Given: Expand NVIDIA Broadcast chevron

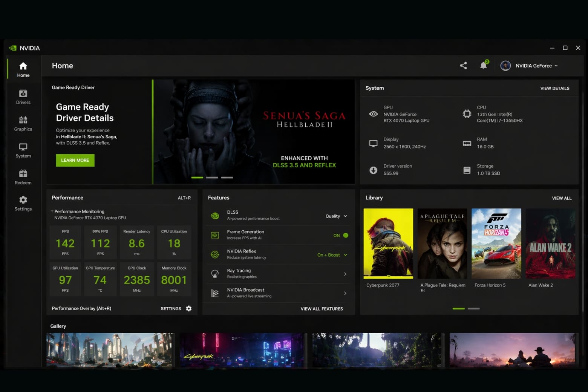Looking at the screenshot, I should [345, 293].
